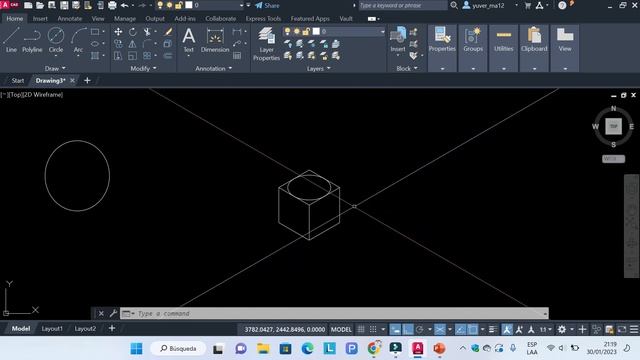Click the Plot (print) icon in quick access toolbar
The image size is (640, 360).
pyautogui.click(x=112, y=5)
